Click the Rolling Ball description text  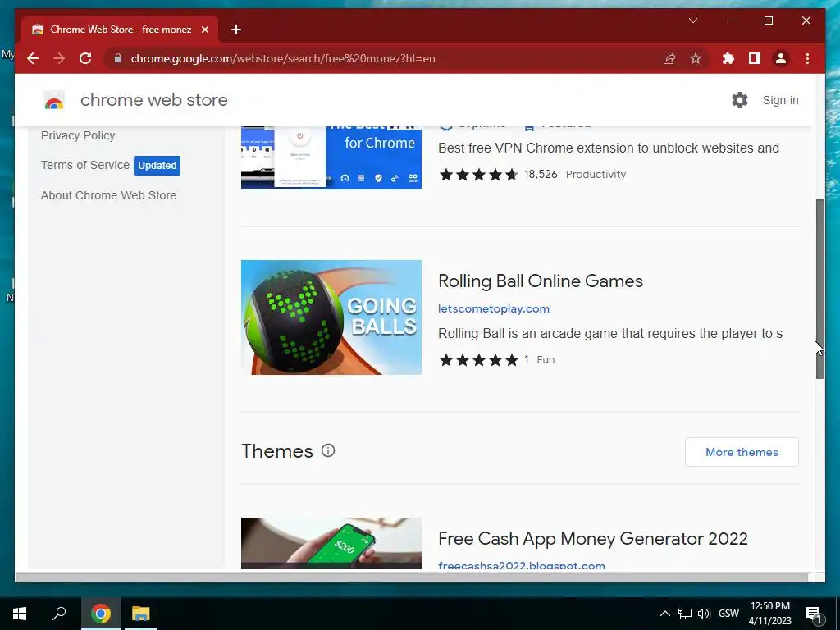[x=610, y=333]
